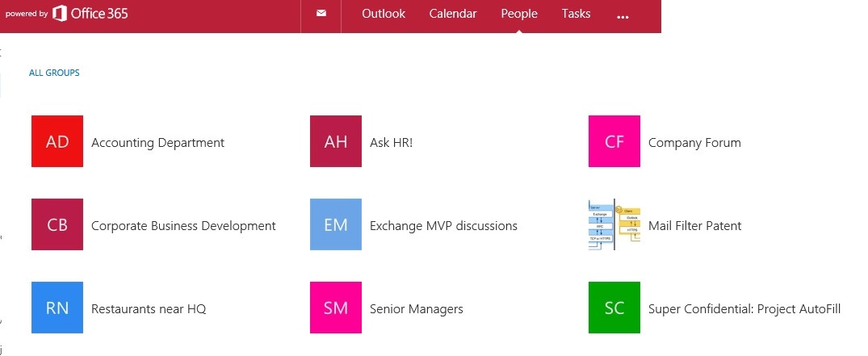Image resolution: width=868 pixels, height=356 pixels.
Task: Open the Company Forum group
Action: (694, 143)
